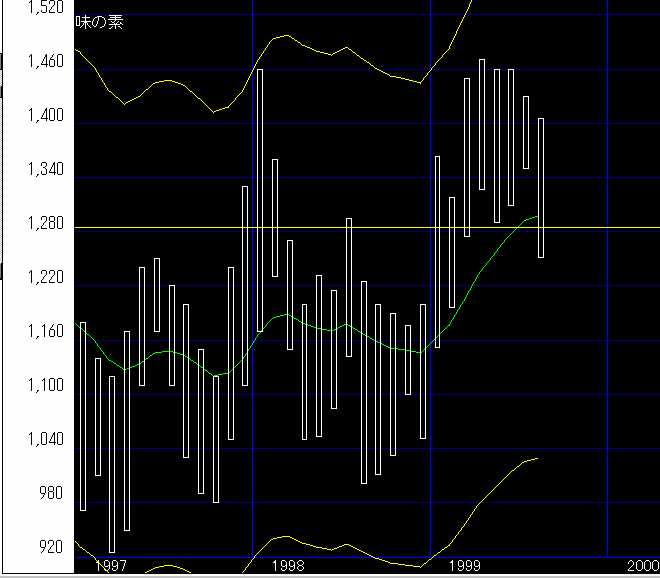Select the 1,340 price axis label
660x579 pixels.
click(x=44, y=170)
